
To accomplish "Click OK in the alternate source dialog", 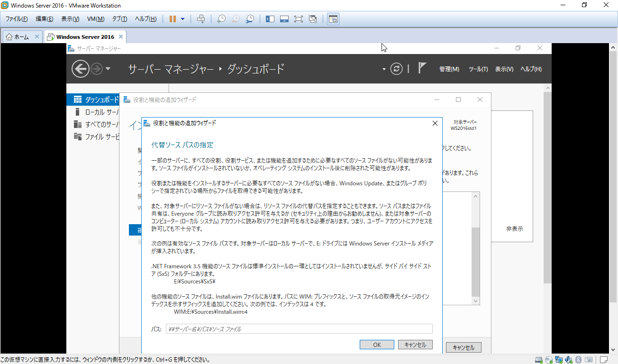I will pyautogui.click(x=377, y=345).
